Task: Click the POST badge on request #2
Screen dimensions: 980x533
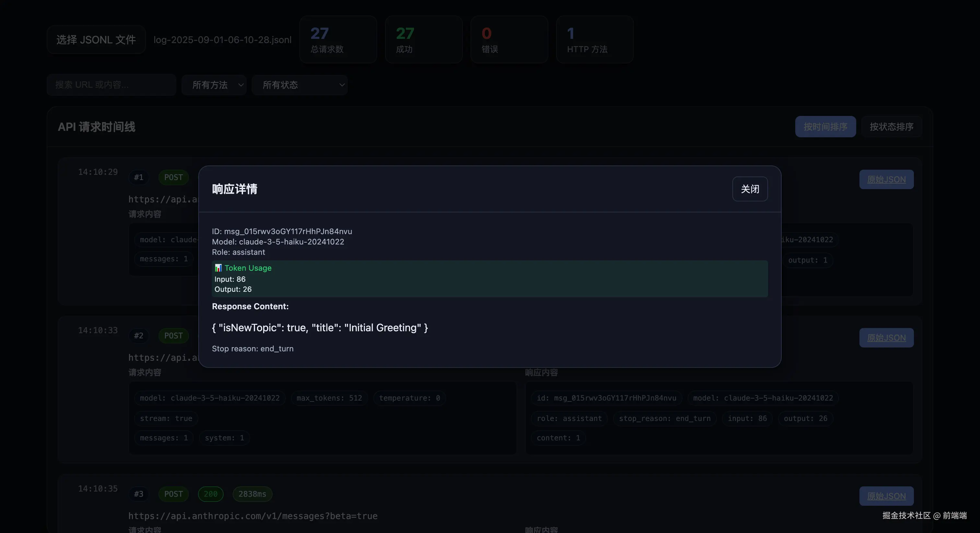Action: [x=173, y=336]
